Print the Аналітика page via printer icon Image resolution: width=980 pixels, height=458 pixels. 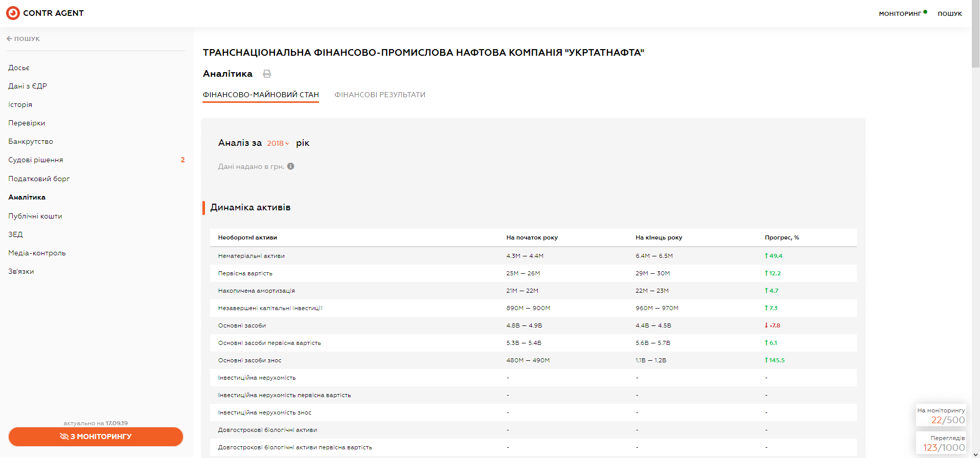click(x=267, y=74)
